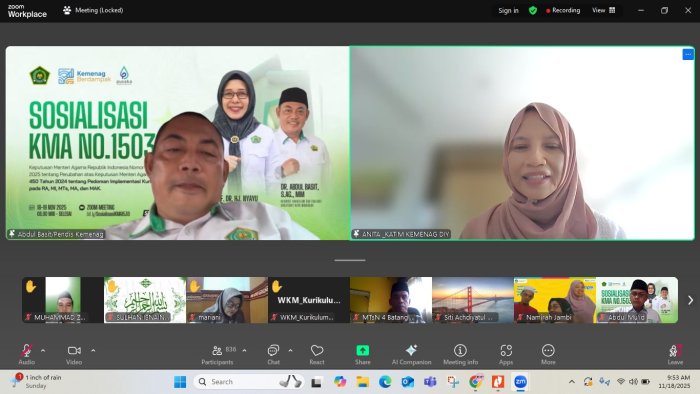Select the MUHAMMAD Z participant thumbnail
Viewport: 700px width, 394px height.
[62, 300]
